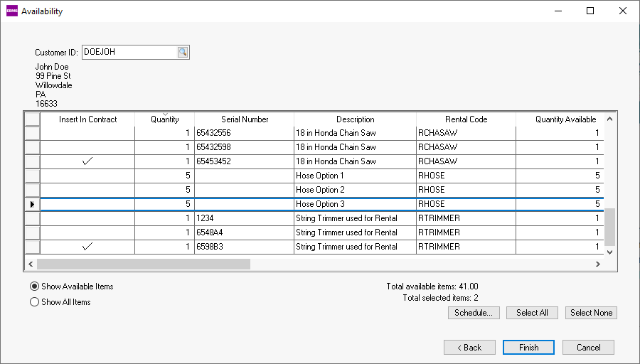Click the Select None button
640x364 pixels.
591,313
